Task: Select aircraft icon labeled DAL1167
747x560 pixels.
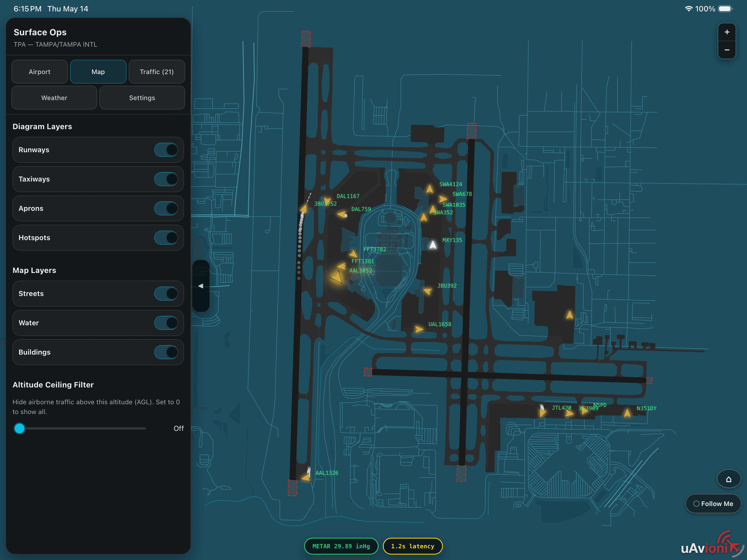Action: [327, 201]
